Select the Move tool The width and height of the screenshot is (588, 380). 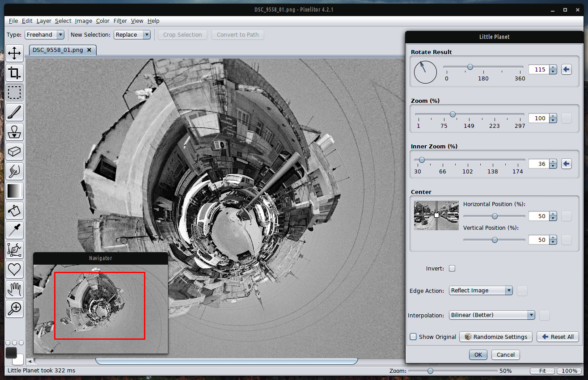(x=15, y=53)
